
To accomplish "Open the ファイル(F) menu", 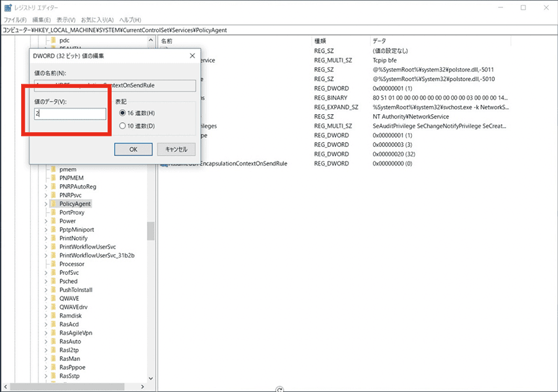I will coord(15,20).
